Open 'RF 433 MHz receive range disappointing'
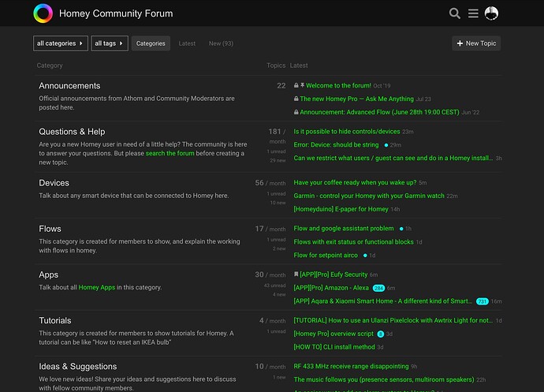This screenshot has width=544, height=392. [351, 366]
